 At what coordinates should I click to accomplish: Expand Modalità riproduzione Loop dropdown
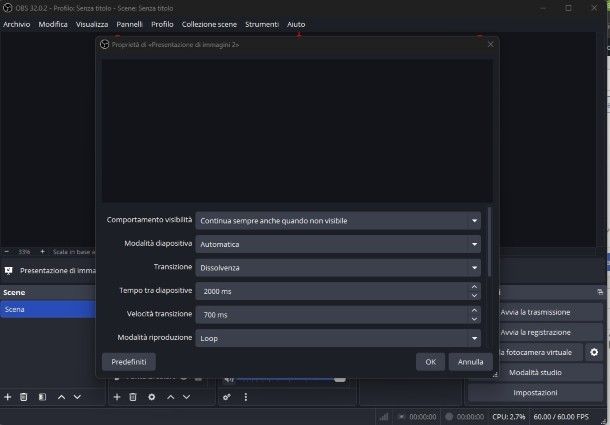[338, 338]
